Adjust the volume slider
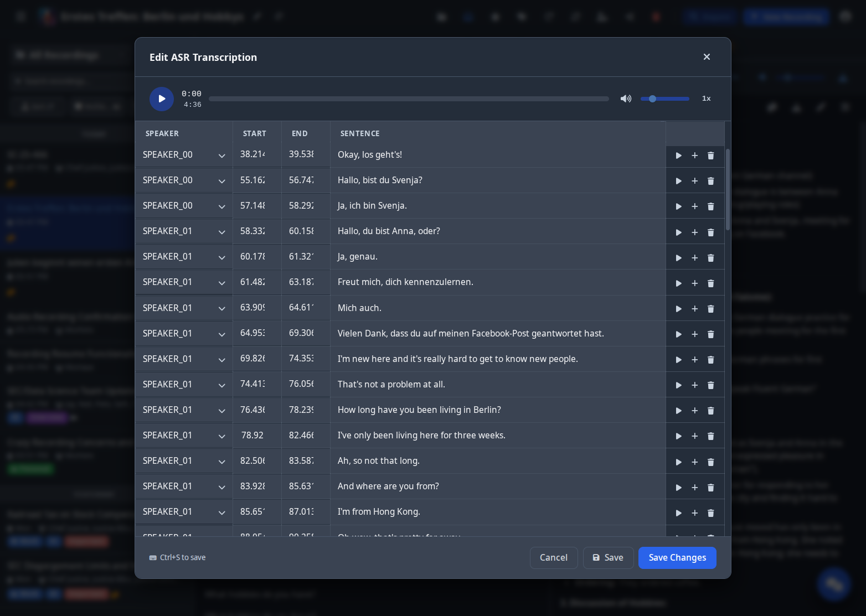The width and height of the screenshot is (866, 616). point(665,99)
